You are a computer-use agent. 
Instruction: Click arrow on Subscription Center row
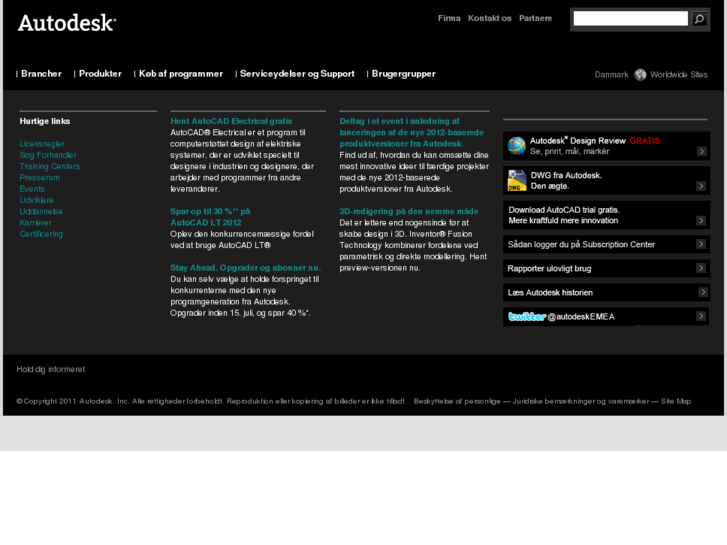701,244
